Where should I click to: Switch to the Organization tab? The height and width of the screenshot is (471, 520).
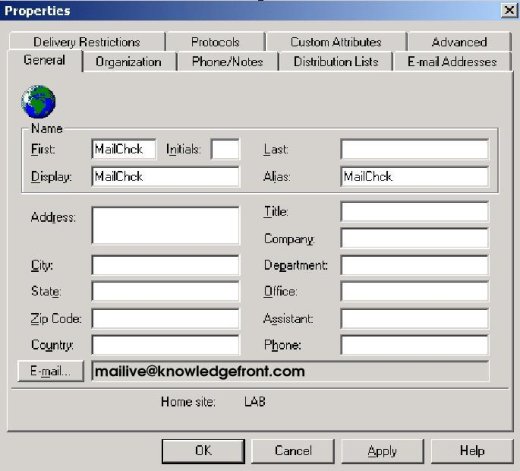coord(128,62)
